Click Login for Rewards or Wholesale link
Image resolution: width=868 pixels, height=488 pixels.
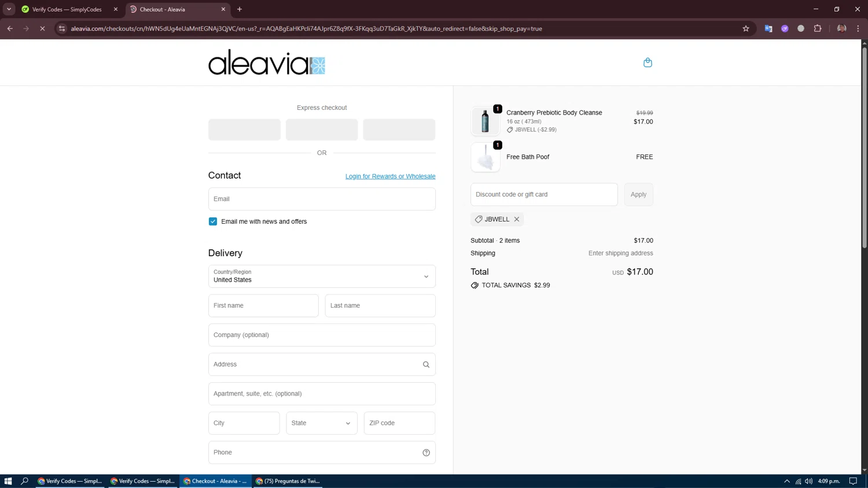(391, 176)
